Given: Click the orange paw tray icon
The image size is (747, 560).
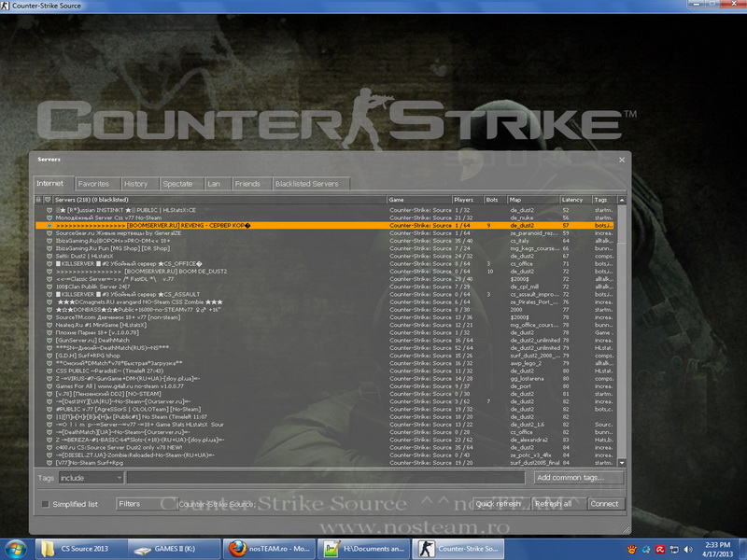Looking at the screenshot, I should pos(632,550).
